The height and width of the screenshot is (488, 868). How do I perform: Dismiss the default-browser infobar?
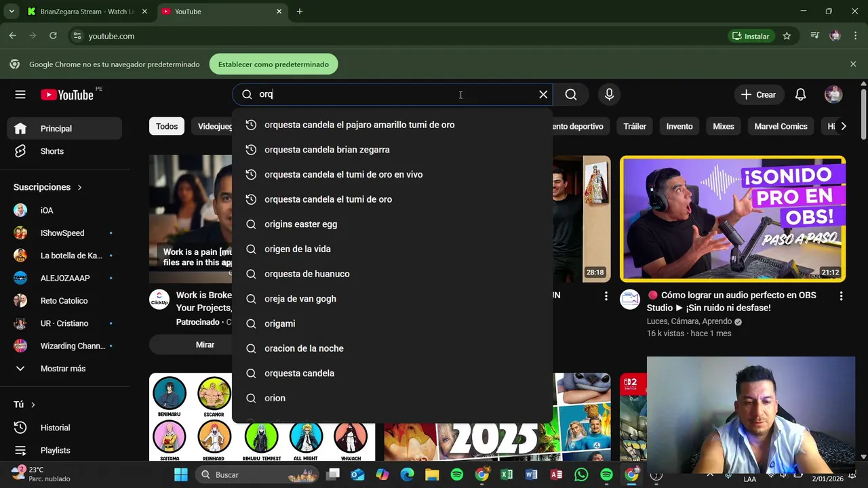click(853, 64)
